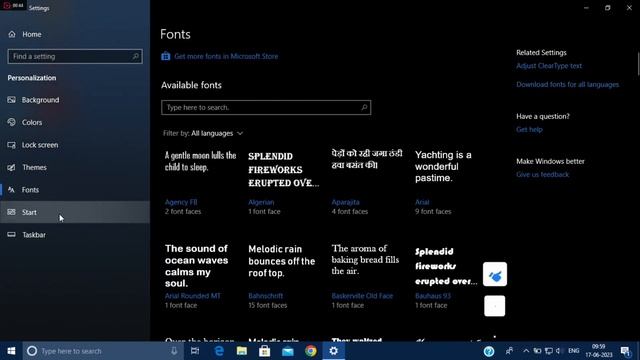Click Give us feedback link
The width and height of the screenshot is (640, 360).
[x=542, y=174]
